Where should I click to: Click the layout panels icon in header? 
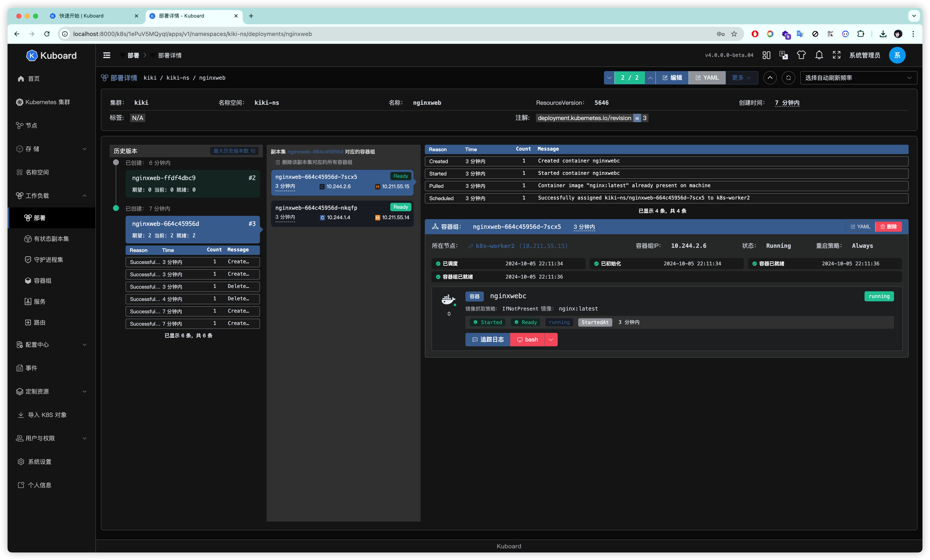tap(766, 55)
